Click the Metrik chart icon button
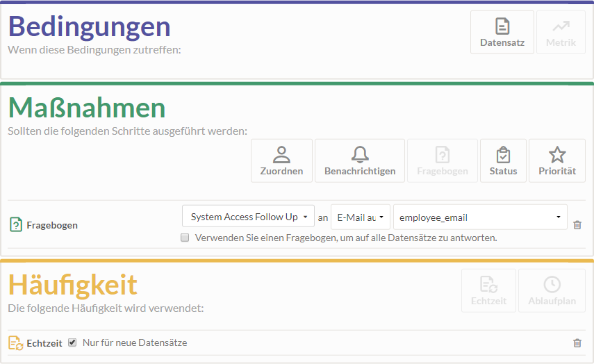Screen dimensions: 594x364 coord(560,32)
